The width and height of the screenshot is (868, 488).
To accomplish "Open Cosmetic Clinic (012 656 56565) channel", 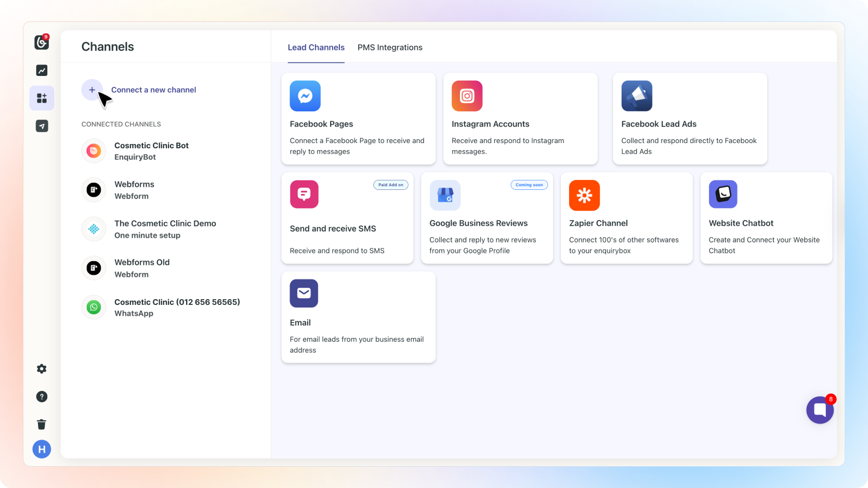I will click(x=177, y=302).
